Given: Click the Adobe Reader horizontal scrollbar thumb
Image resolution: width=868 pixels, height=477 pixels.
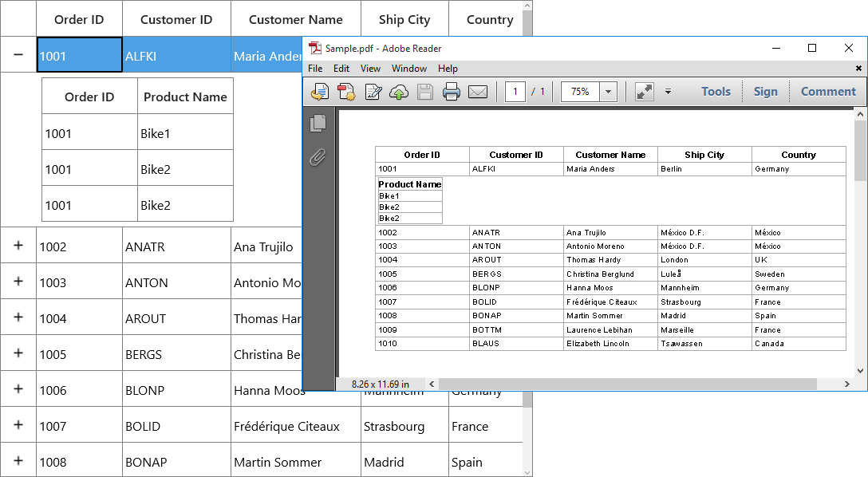Looking at the screenshot, I should 627,384.
